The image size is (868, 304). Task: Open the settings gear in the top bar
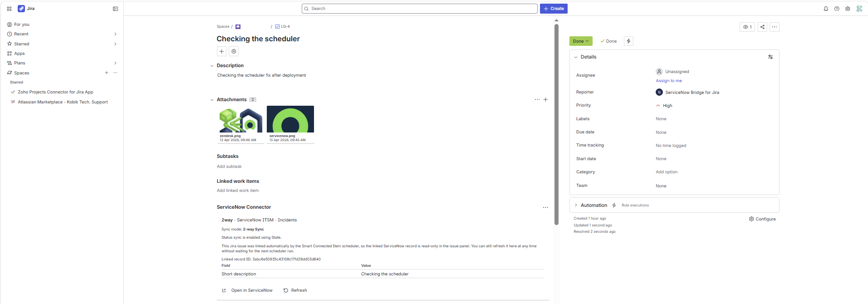point(848,9)
